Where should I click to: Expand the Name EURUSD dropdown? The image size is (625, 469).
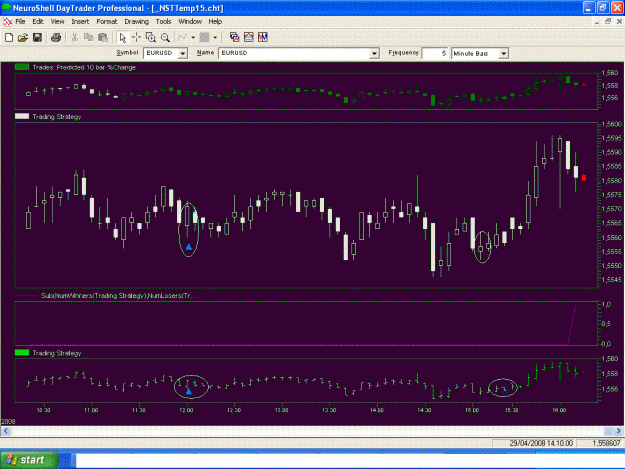coord(374,53)
